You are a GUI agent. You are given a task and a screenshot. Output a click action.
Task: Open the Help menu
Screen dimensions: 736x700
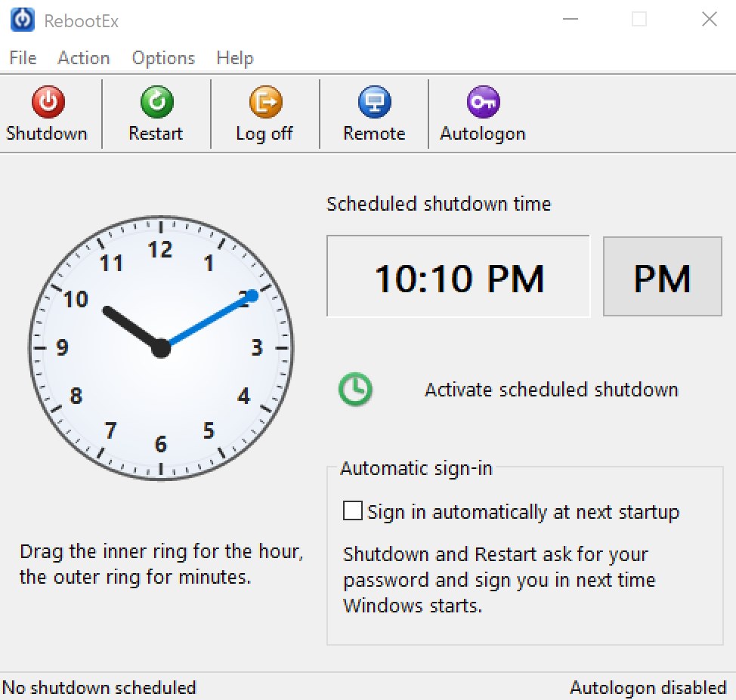click(235, 58)
